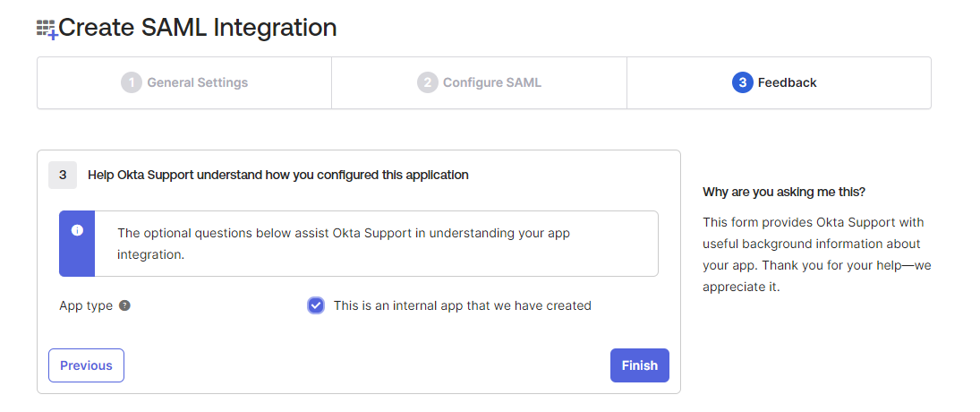Click the App type field label
Screen dimensions: 980x412
click(86, 305)
